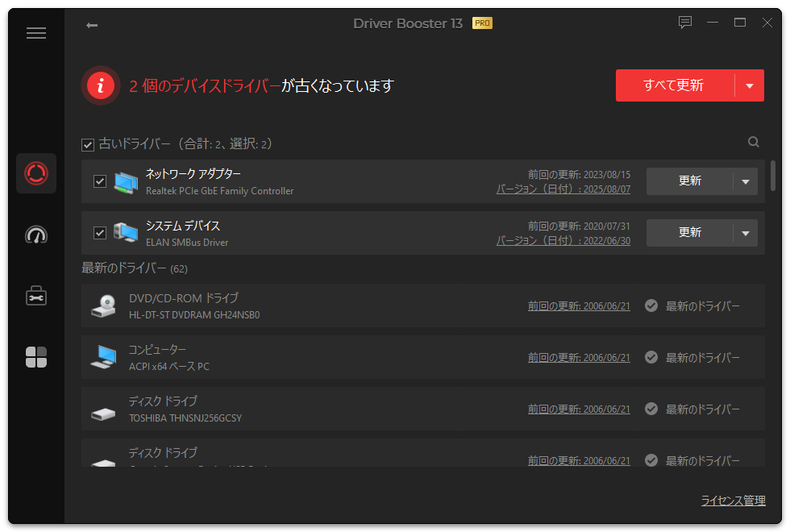Update the Realtek PCIe GbE driver
Viewport: 790px width, 532px height.
tap(689, 181)
